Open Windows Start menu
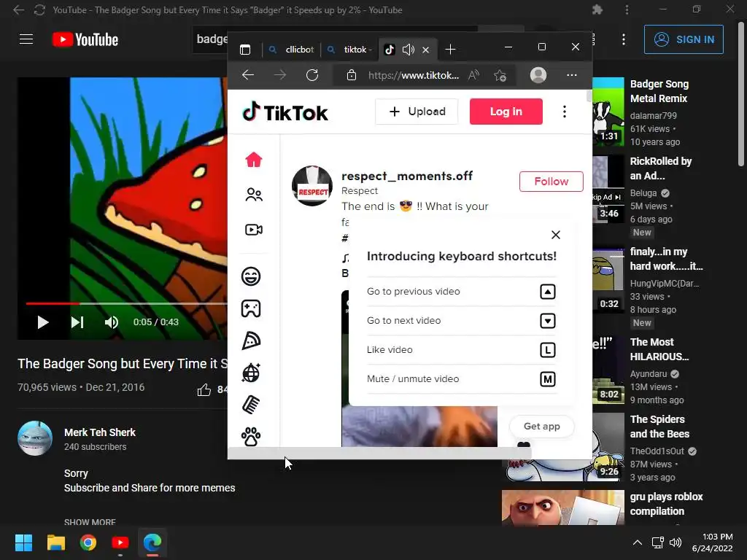The image size is (747, 560). click(23, 542)
